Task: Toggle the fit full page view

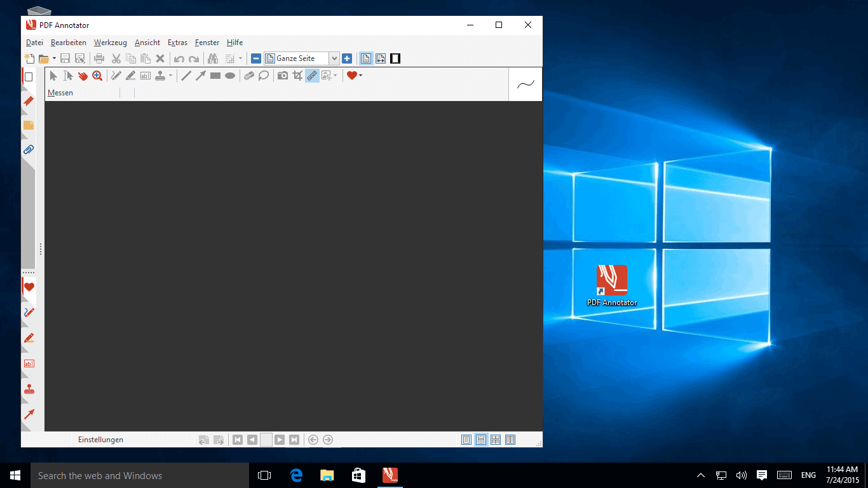Action: pos(366,58)
